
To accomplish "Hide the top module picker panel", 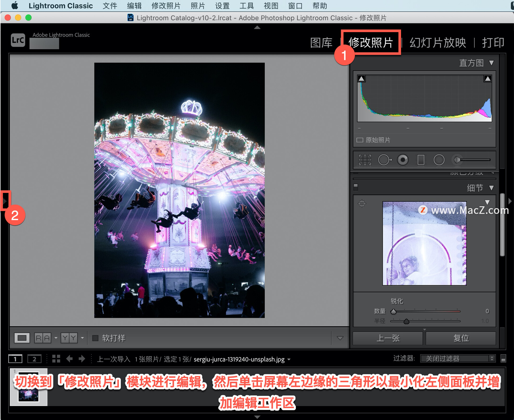I will click(x=257, y=27).
